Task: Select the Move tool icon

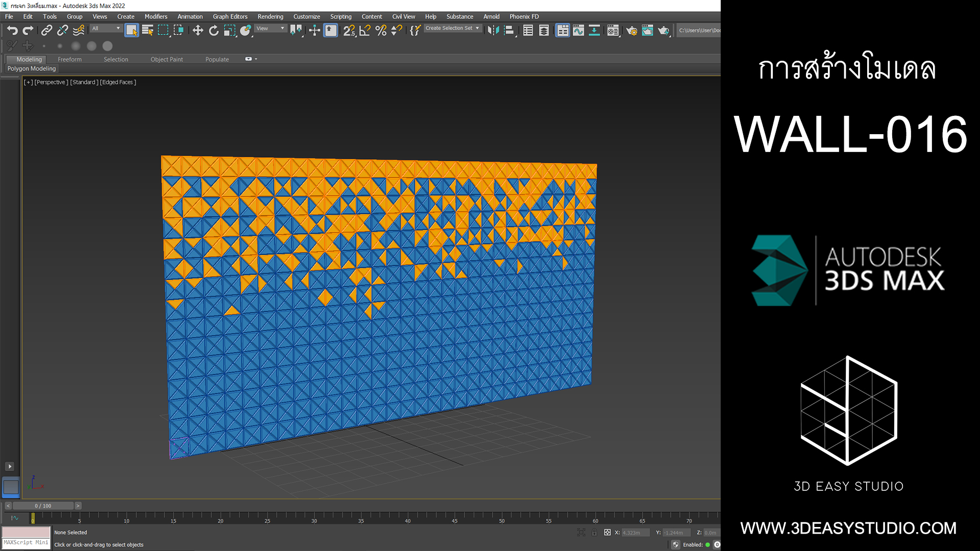Action: tap(198, 31)
